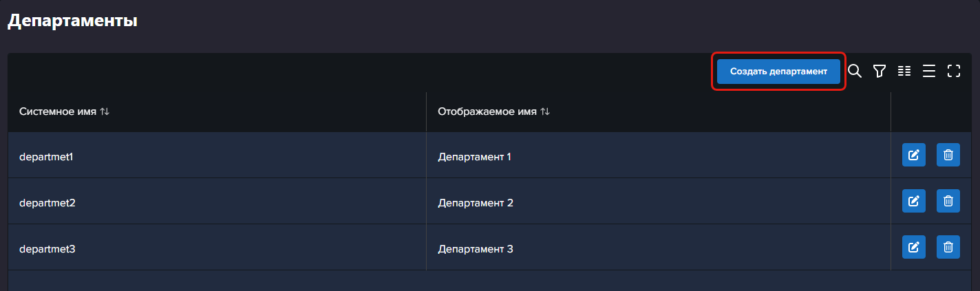
Task: Edit the departmet2 row
Action: click(914, 201)
